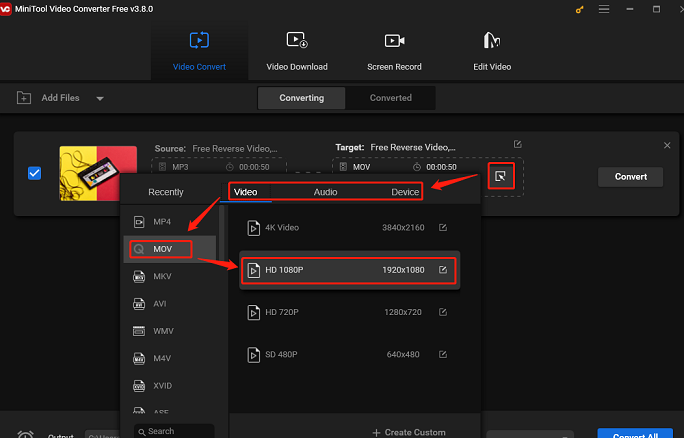Maximize the MiniTool window

point(656,9)
